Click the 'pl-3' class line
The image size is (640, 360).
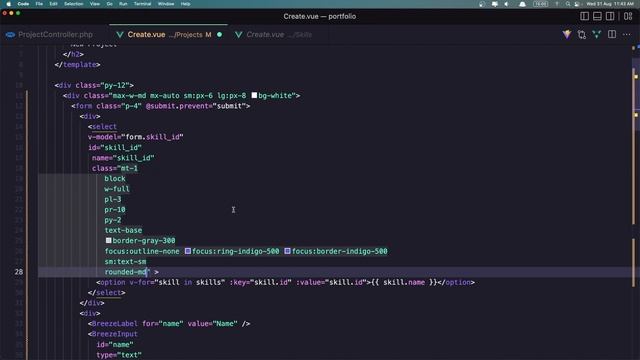pyautogui.click(x=113, y=199)
